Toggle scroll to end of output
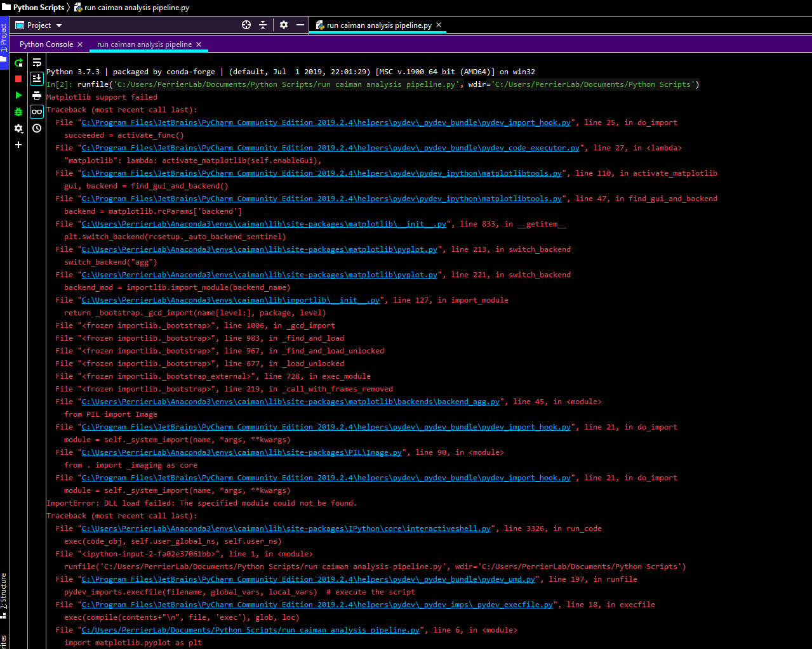The width and height of the screenshot is (812, 649). pos(36,77)
